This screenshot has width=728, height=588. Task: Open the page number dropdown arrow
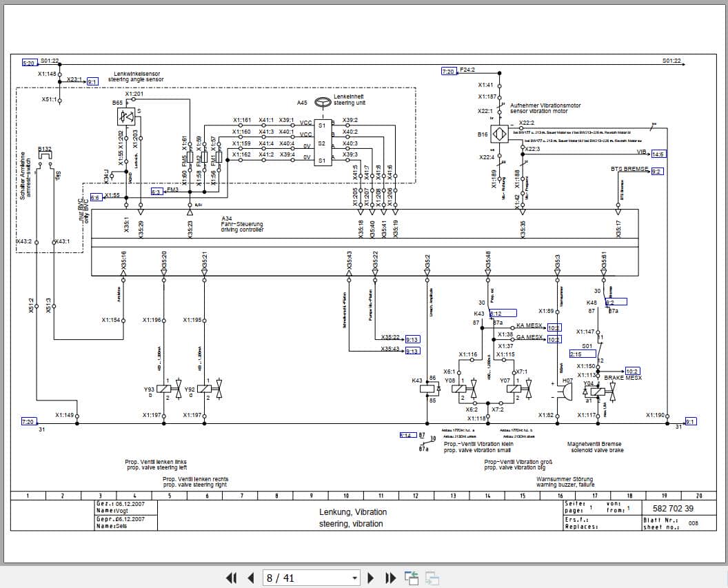pyautogui.click(x=355, y=578)
